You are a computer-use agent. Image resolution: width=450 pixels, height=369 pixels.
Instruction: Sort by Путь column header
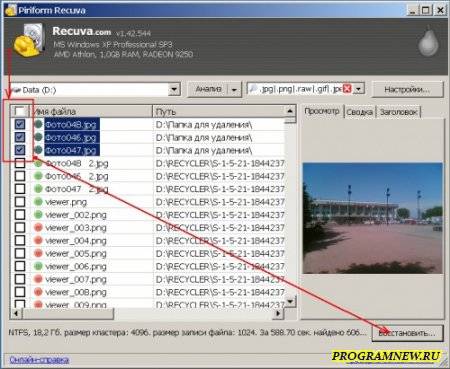(219, 111)
